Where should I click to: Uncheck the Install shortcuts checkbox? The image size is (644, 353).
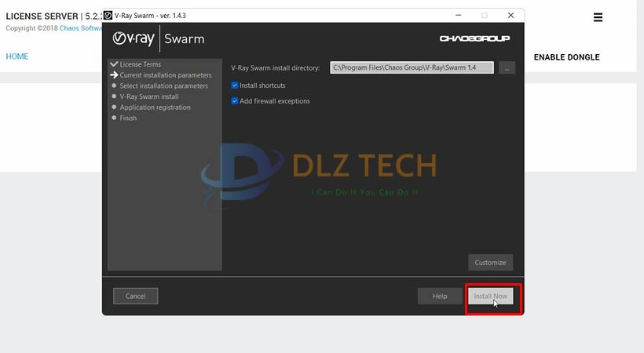[235, 86]
